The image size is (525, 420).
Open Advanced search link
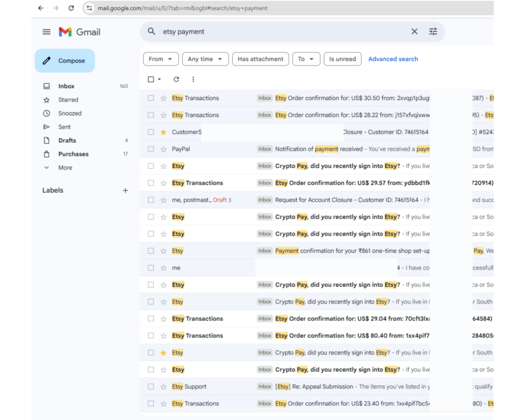(x=393, y=59)
